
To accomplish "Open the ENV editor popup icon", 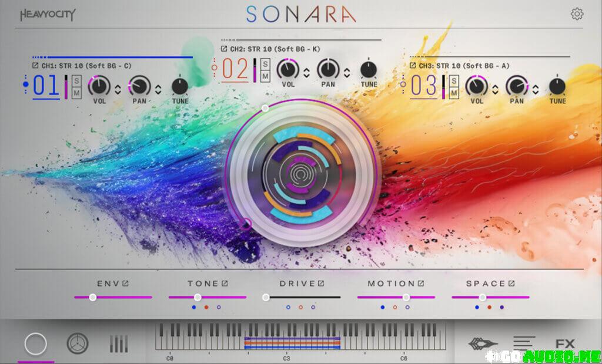I will [x=125, y=284].
